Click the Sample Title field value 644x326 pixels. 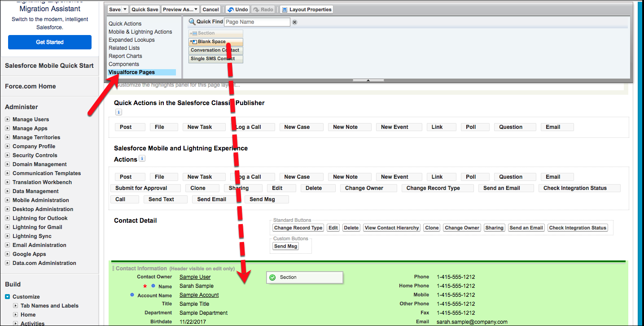point(194,304)
